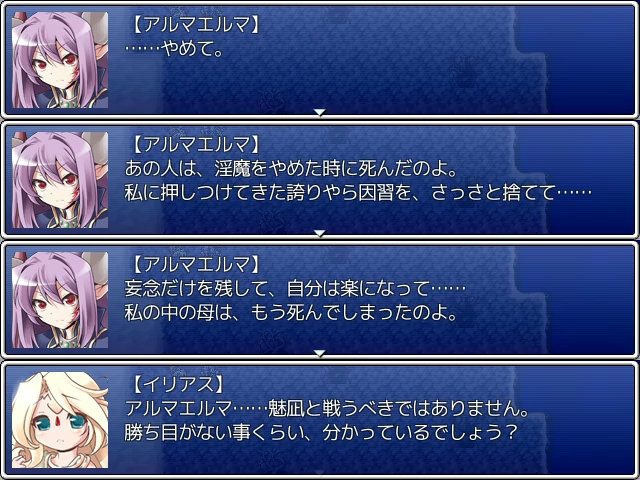Select Alma Elma's portrait in the あの人は dialogue box
This screenshot has height=480, width=640.
[60, 180]
